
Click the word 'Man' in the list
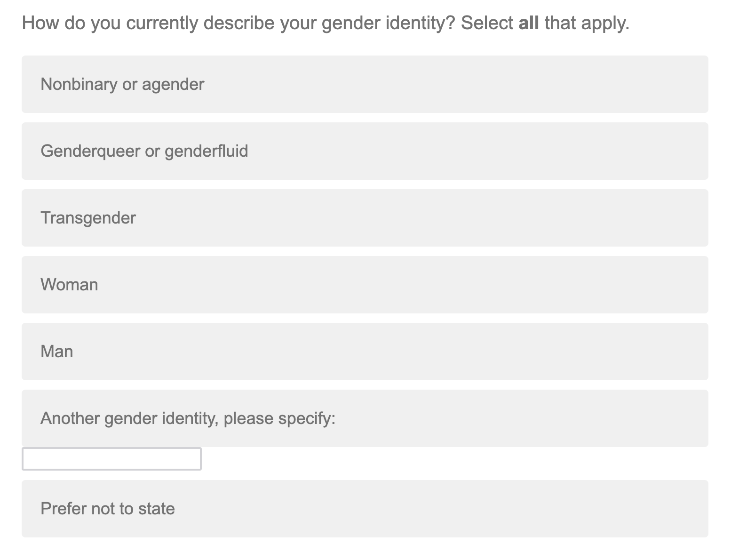tap(56, 352)
